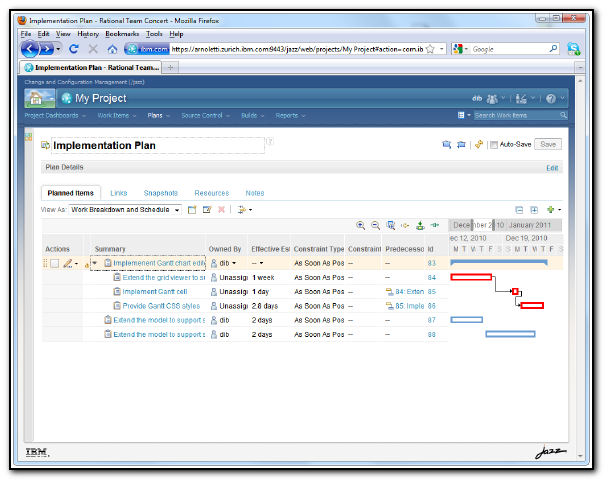The width and height of the screenshot is (604, 480).
Task: Click the edit work item toolbar icon
Action: pyautogui.click(x=207, y=210)
